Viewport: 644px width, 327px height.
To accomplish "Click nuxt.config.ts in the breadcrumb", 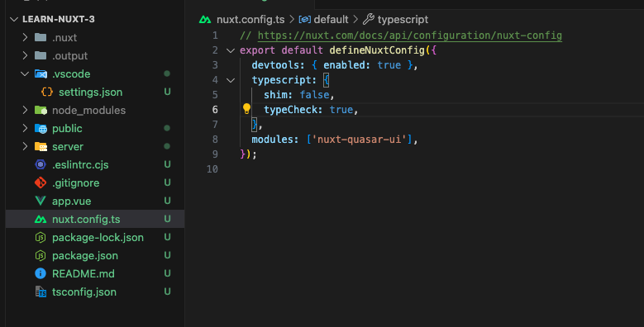I will (250, 19).
